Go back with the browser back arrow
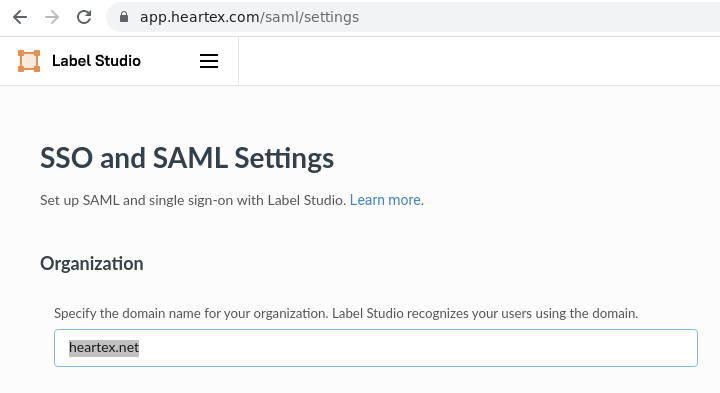720x393 pixels. 20,17
